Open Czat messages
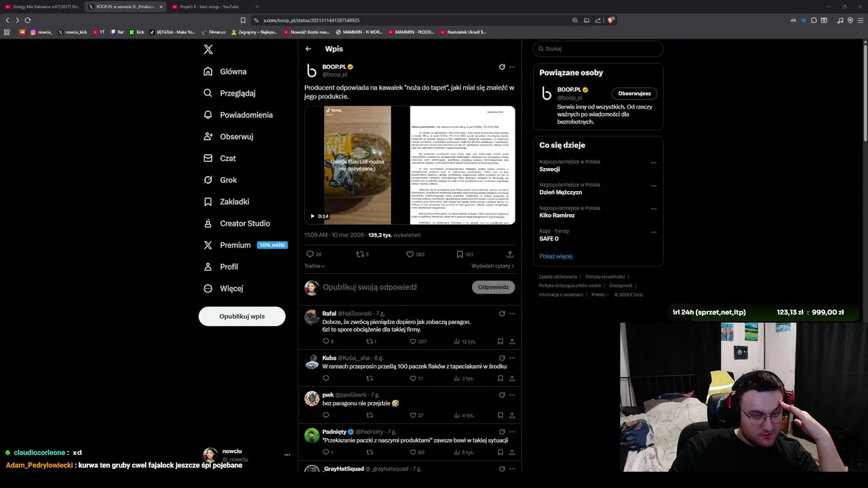The height and width of the screenshot is (488, 868). click(x=220, y=158)
